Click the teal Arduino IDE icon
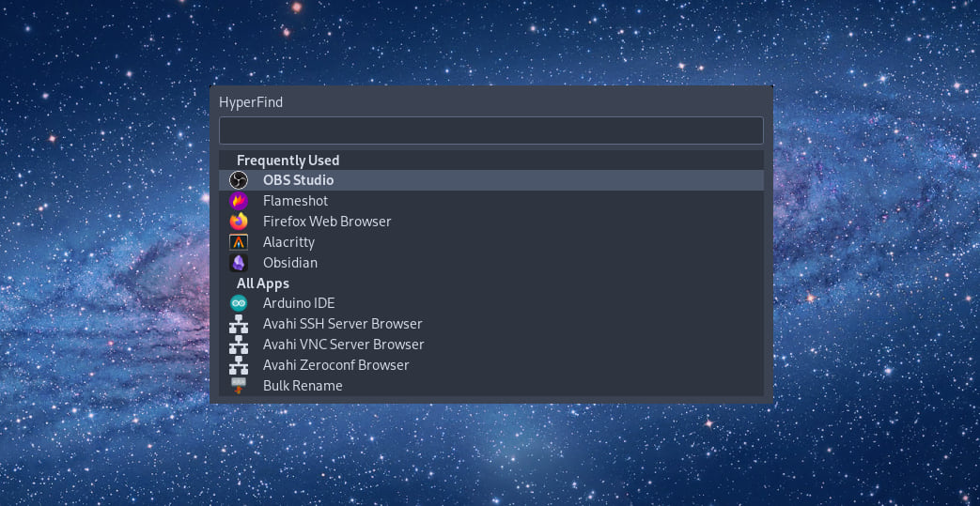Screen dimensions: 980x506 239,303
